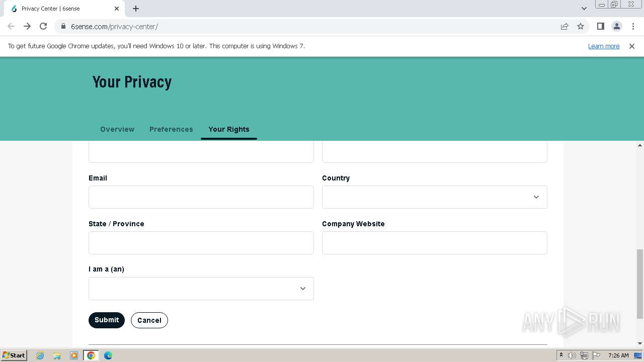Open the taskbar clock showing 7:26 AM
Viewport: 644px width, 362px height.
(x=618, y=355)
